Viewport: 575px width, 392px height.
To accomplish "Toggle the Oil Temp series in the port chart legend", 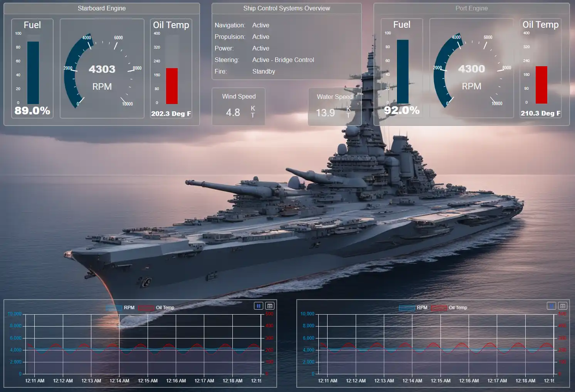I will (x=458, y=308).
